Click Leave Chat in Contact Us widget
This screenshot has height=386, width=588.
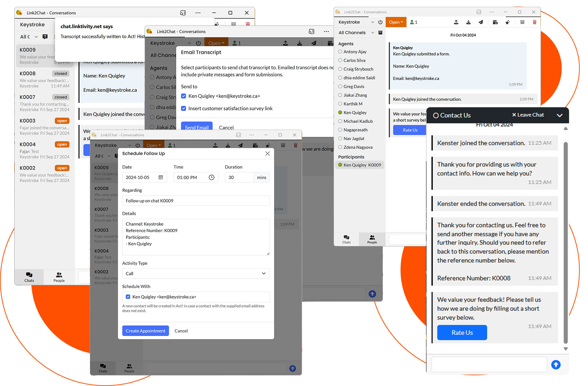(528, 115)
